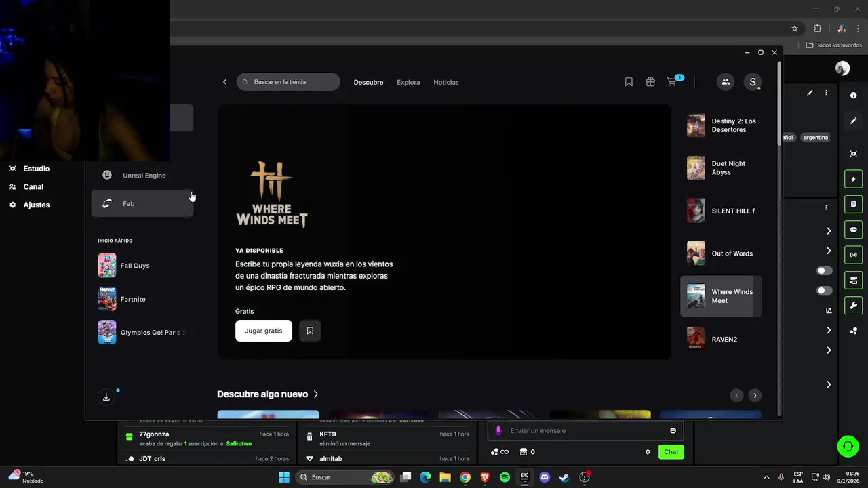Open the downloads icon in Epic sidebar
This screenshot has width=868, height=488.
pos(106,397)
